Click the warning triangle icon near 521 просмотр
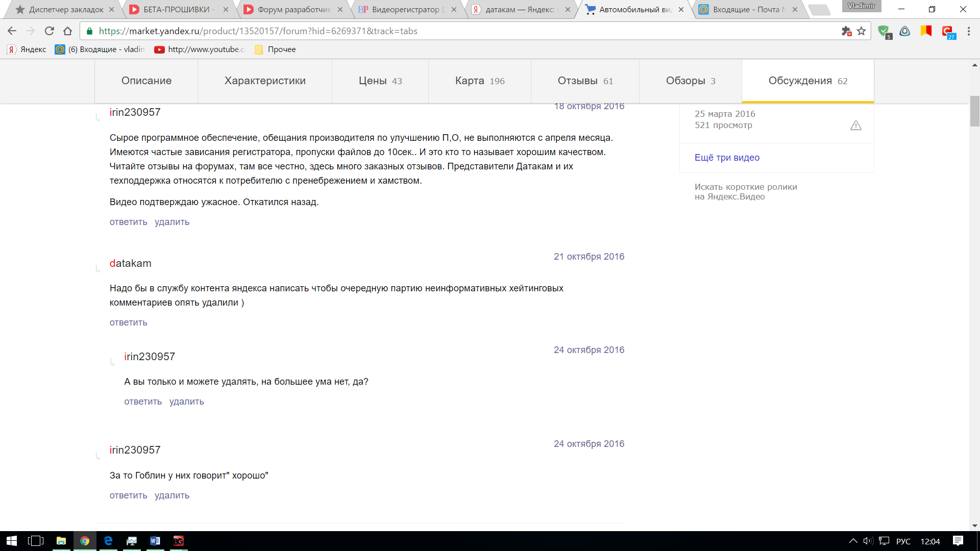 [x=856, y=126]
